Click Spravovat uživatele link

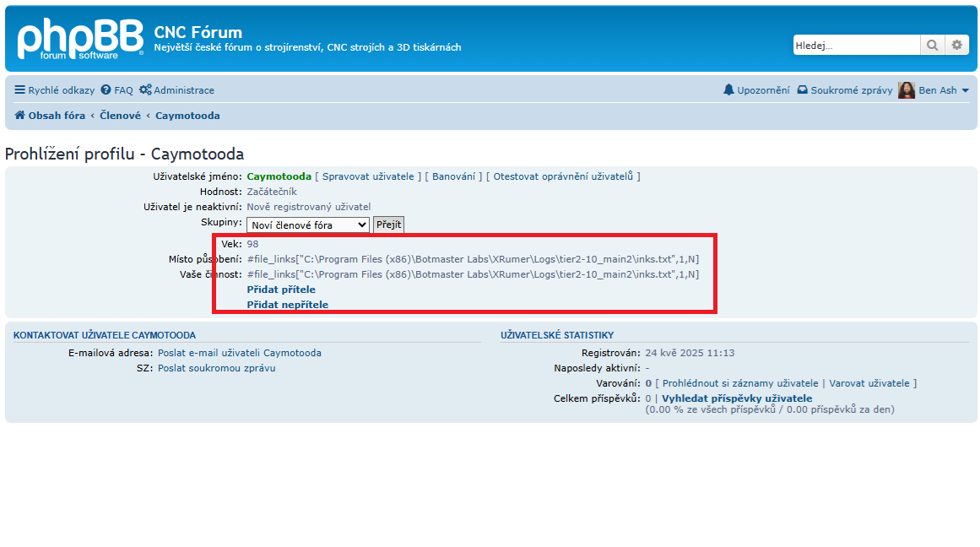pyautogui.click(x=368, y=176)
